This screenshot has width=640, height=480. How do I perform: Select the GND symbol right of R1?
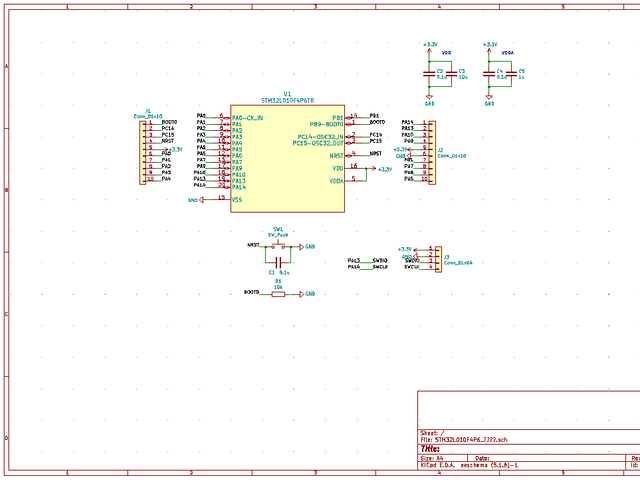tap(307, 294)
